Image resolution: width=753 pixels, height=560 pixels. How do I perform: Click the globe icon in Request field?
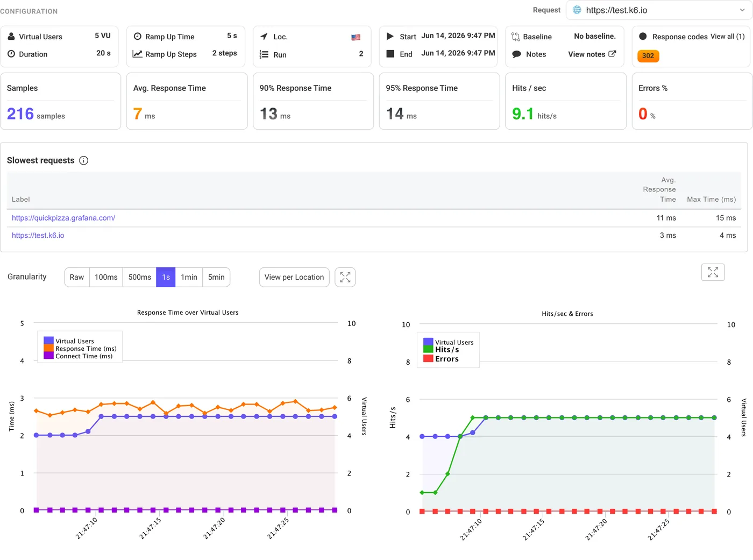tap(577, 10)
